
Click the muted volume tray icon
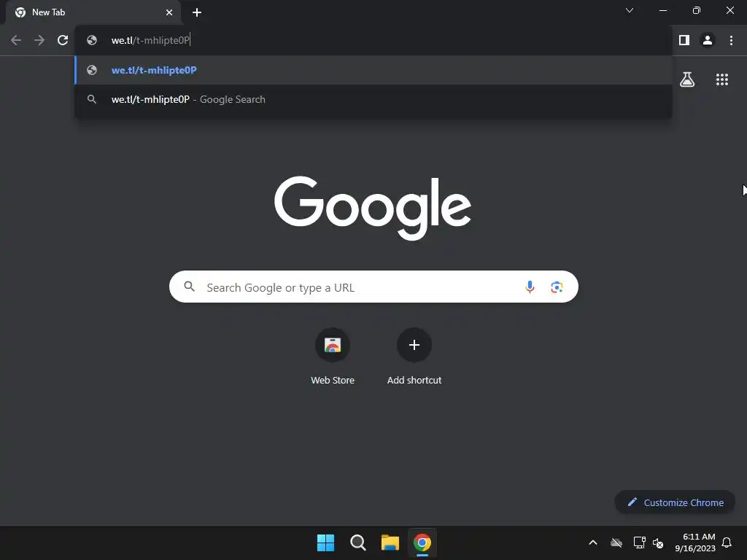[658, 542]
